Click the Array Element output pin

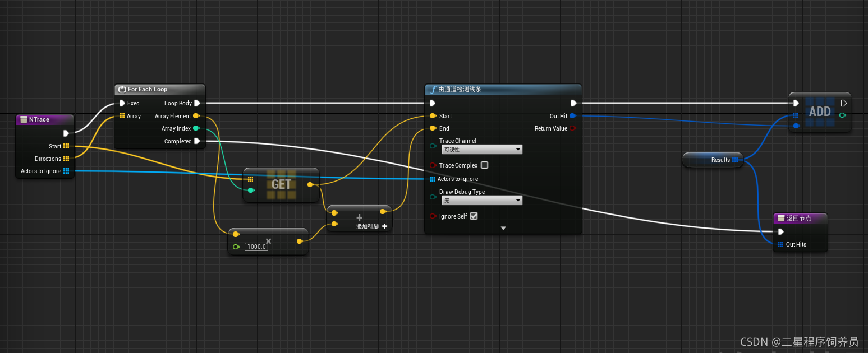point(196,116)
